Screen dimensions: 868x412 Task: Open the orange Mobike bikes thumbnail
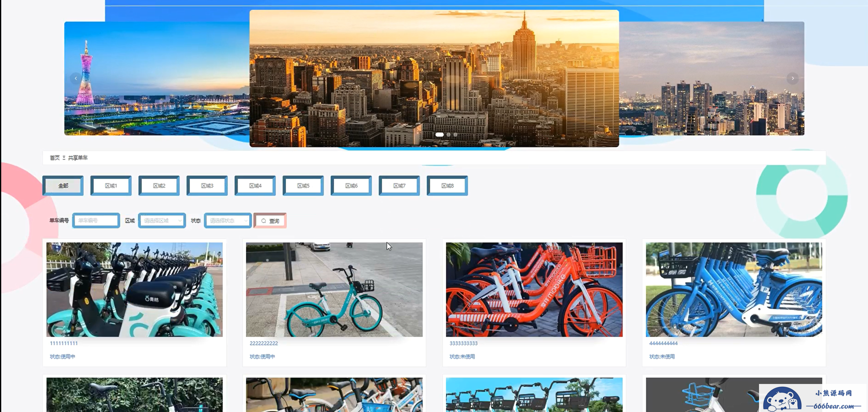tap(534, 289)
